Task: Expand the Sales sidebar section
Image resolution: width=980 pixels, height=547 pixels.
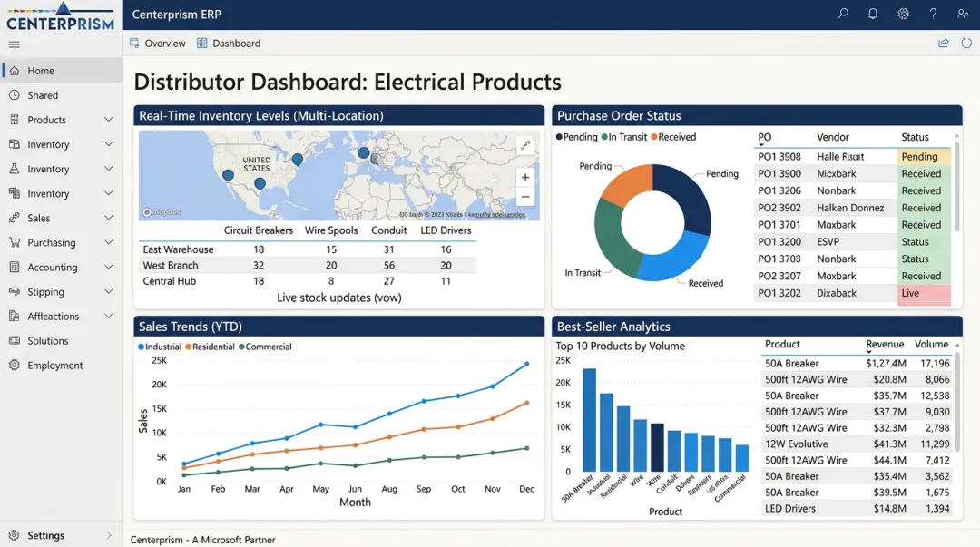Action: [x=108, y=218]
